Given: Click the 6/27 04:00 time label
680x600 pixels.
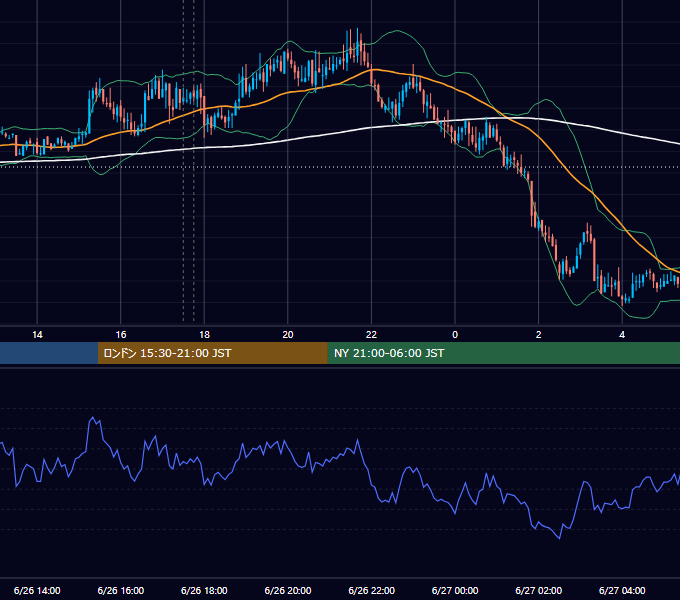Looking at the screenshot, I should (x=622, y=590).
